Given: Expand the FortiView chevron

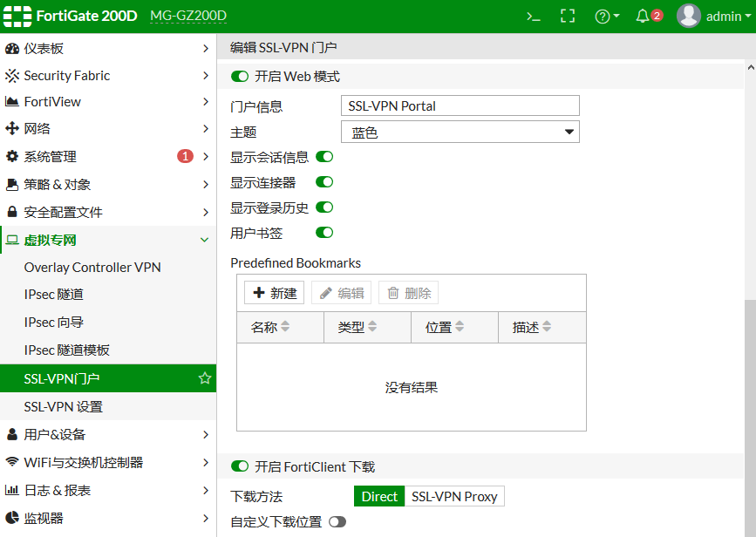Looking at the screenshot, I should tap(206, 102).
